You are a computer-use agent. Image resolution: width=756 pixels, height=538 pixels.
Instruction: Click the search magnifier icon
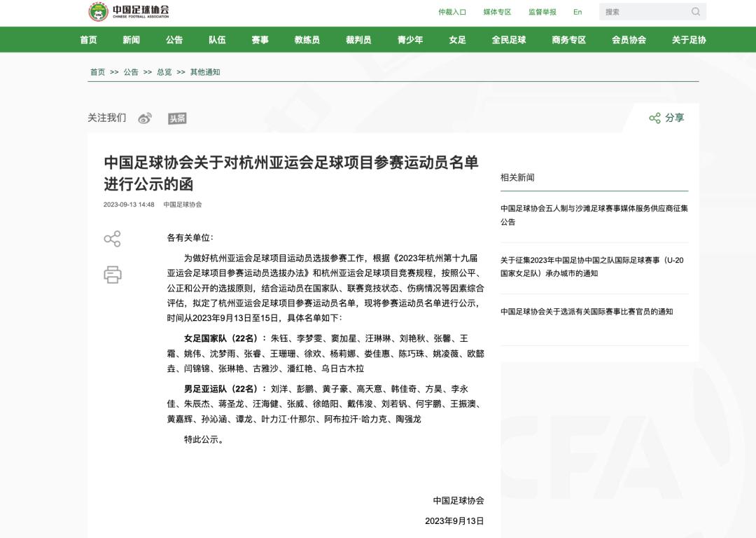[695, 12]
